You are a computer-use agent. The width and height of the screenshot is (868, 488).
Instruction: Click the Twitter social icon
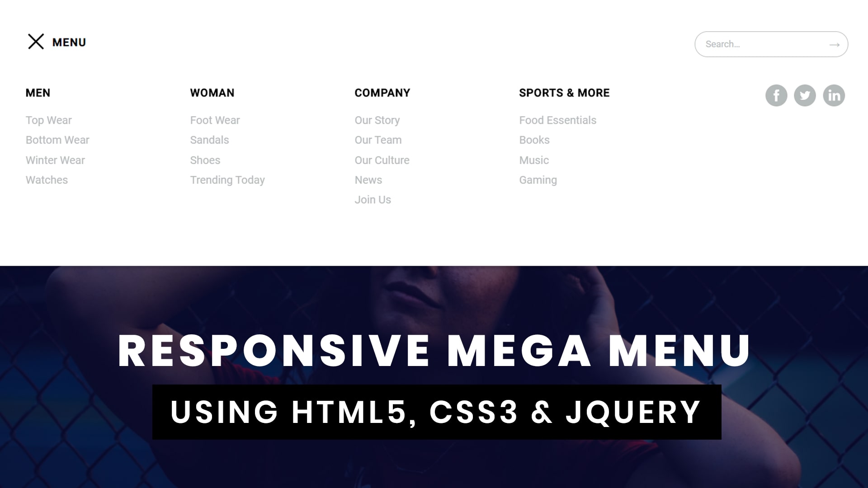coord(805,95)
